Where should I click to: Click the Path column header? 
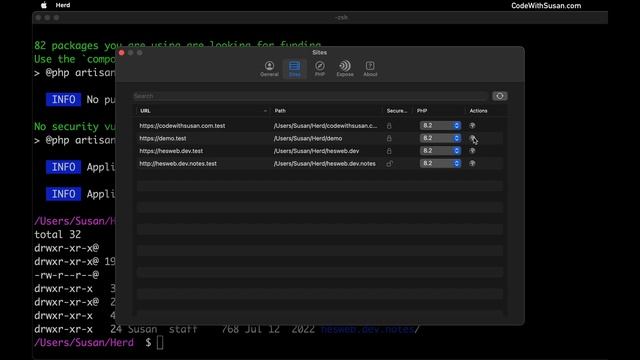click(x=280, y=111)
